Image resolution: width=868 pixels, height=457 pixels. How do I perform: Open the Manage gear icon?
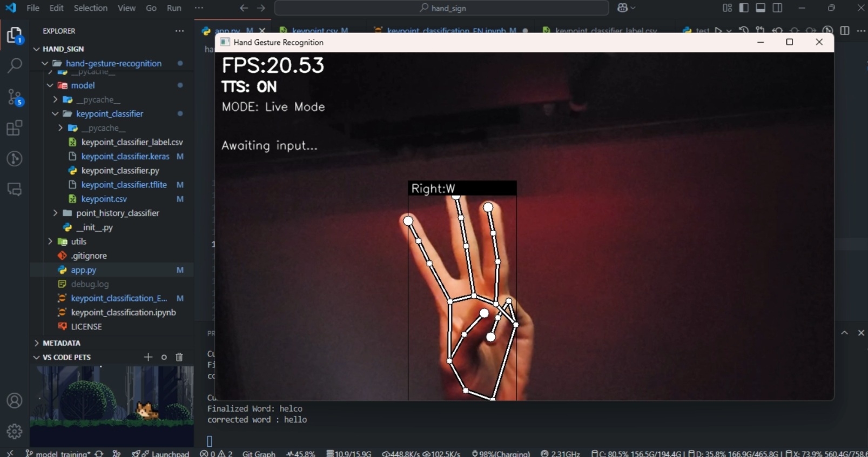(15, 431)
